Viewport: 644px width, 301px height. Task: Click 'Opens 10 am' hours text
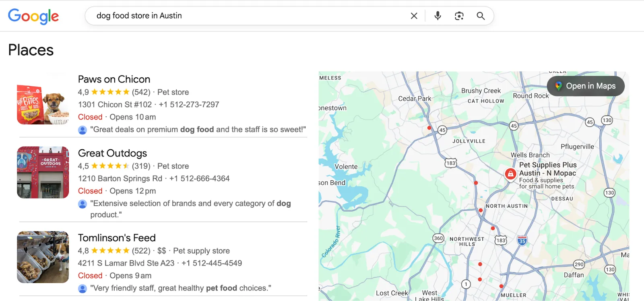click(133, 117)
